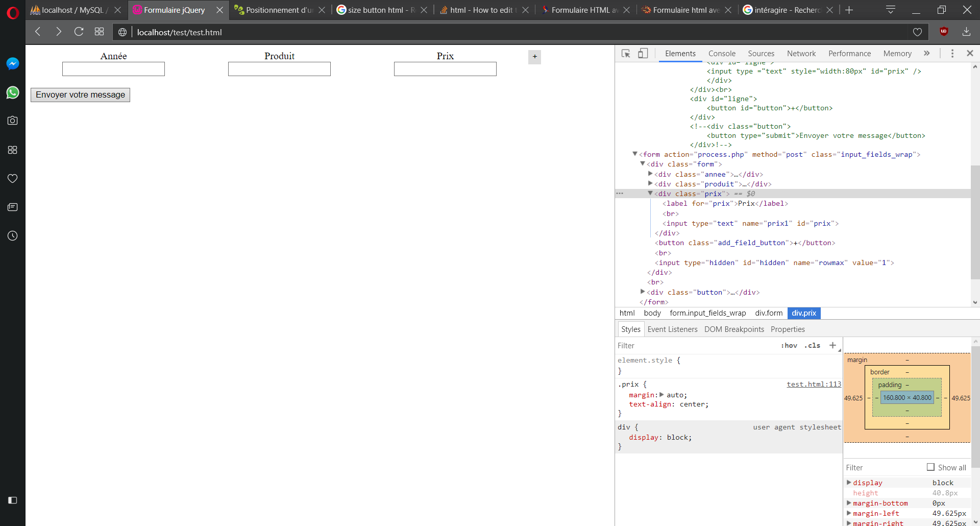Screen dimensions: 980x526
Task: Expand the display property in computed styles
Action: pos(849,482)
